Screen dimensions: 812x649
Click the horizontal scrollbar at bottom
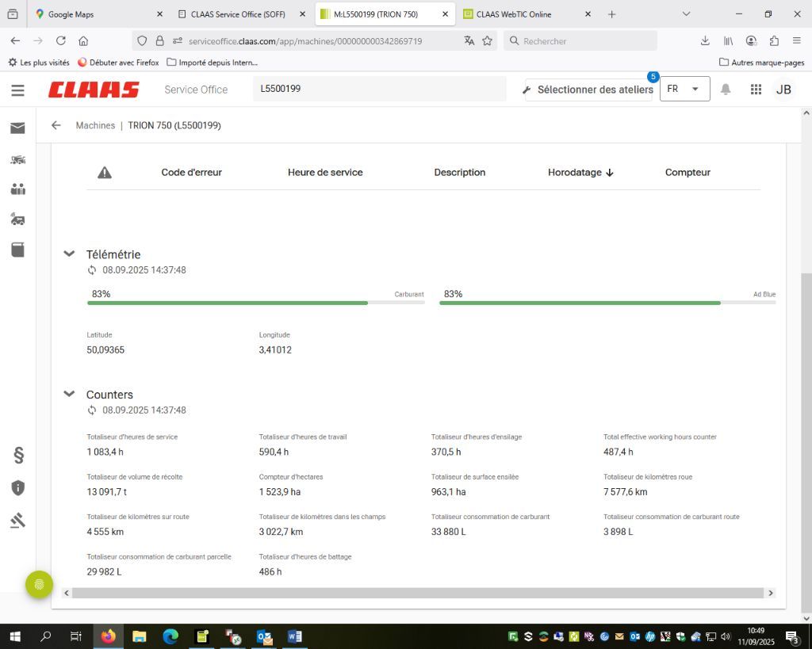point(418,593)
